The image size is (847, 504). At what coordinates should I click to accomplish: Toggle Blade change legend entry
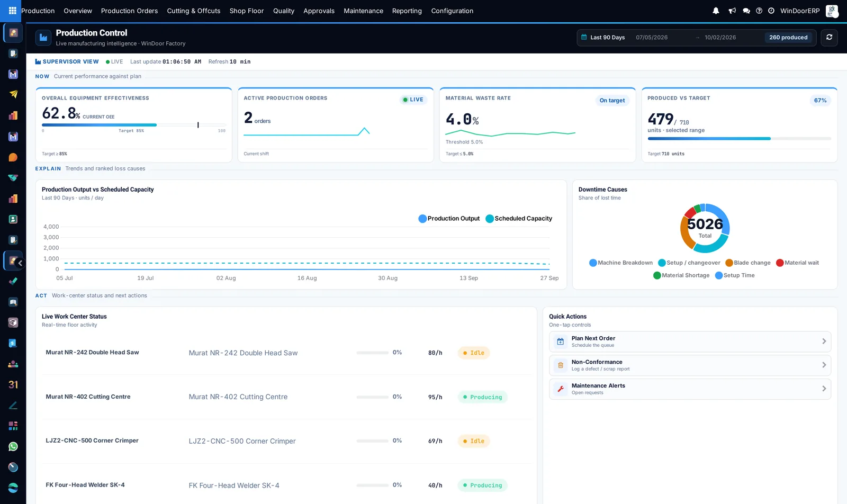(x=748, y=263)
